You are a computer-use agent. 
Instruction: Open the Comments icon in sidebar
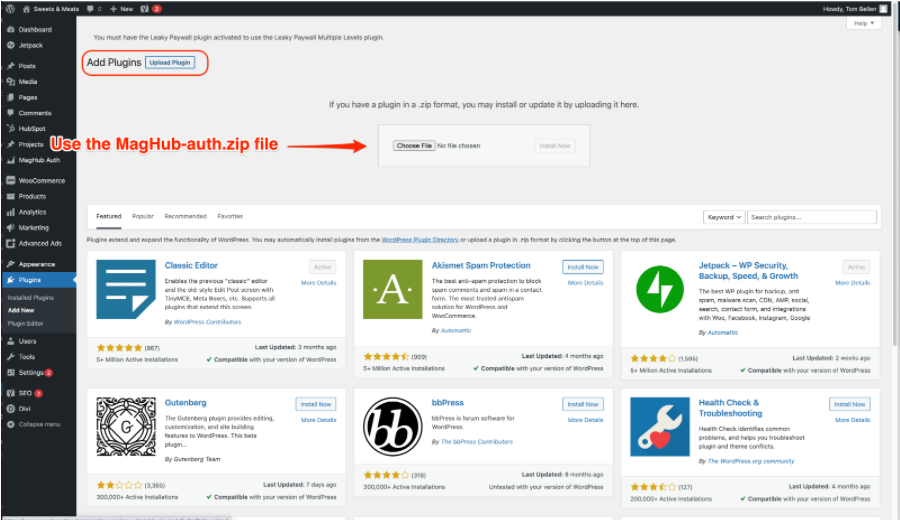[10, 112]
